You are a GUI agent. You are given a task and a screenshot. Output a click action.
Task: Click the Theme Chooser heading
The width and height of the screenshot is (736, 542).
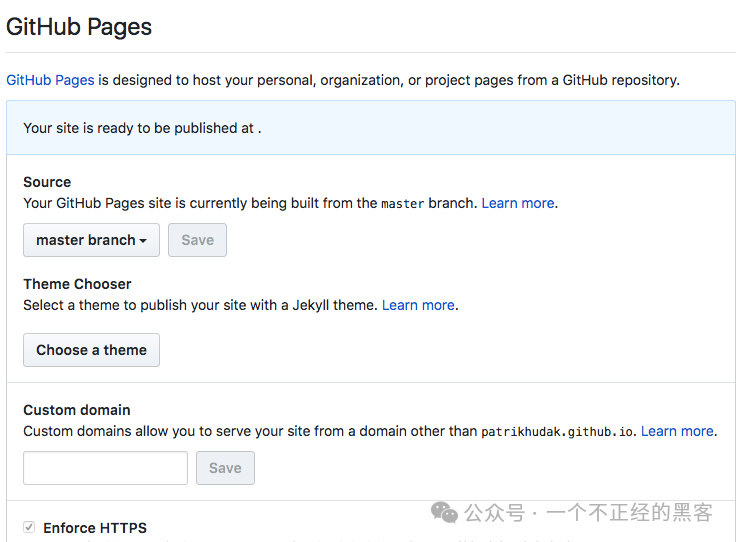(77, 284)
